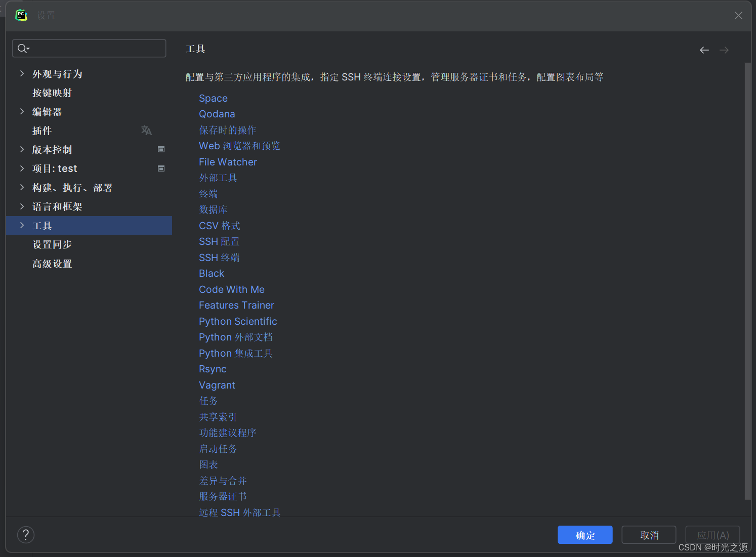Viewport: 756px width, 557px height.
Task: Open the 共享索引 link
Action: (x=218, y=417)
